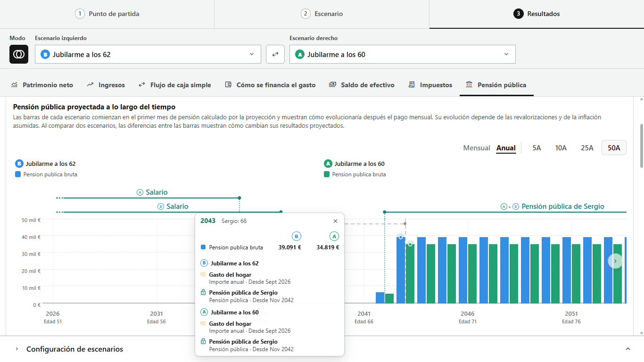Image resolution: width=644 pixels, height=362 pixels.
Task: Switch chart to Mensual view
Action: click(x=477, y=148)
